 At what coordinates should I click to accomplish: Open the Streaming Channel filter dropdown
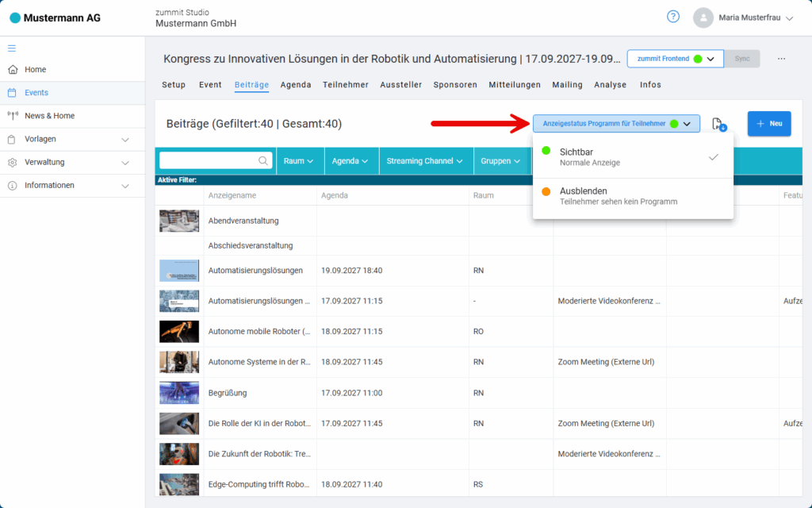[x=426, y=161]
